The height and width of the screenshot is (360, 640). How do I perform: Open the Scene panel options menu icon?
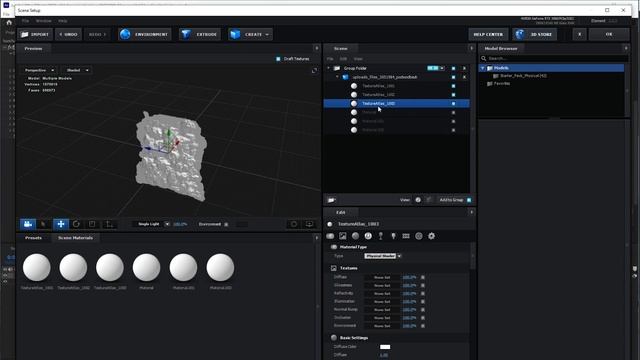[x=471, y=48]
